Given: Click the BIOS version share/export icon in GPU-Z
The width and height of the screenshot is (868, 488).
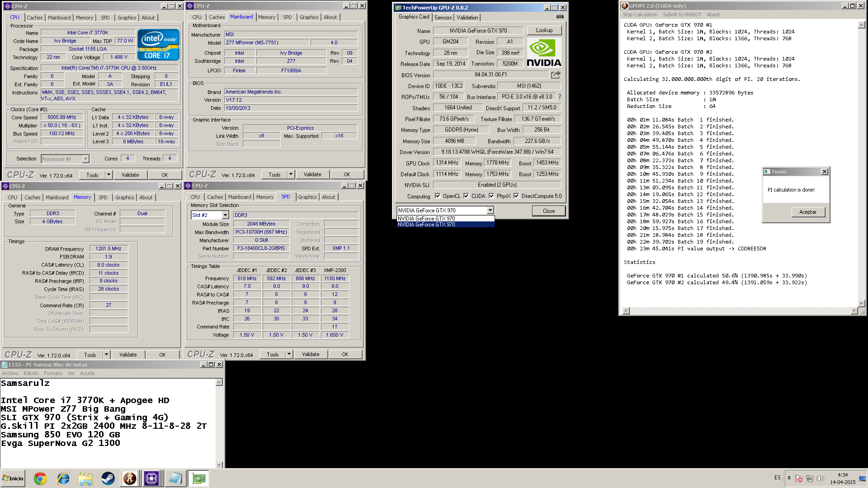Looking at the screenshot, I should 556,75.
